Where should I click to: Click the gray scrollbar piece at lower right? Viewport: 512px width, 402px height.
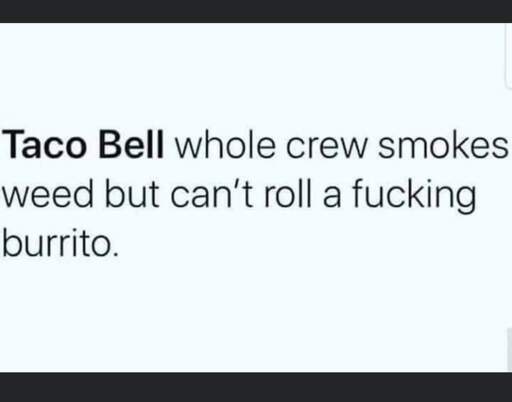point(510,349)
